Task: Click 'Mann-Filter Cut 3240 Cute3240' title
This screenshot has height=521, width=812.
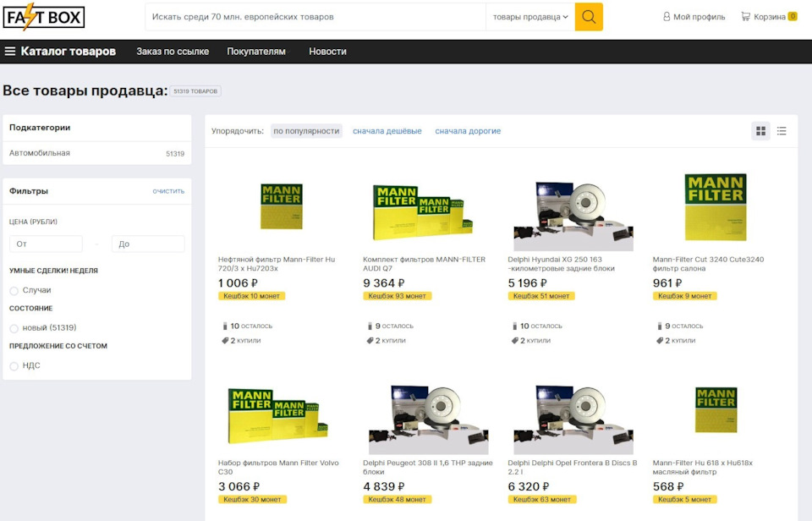Action: point(708,264)
